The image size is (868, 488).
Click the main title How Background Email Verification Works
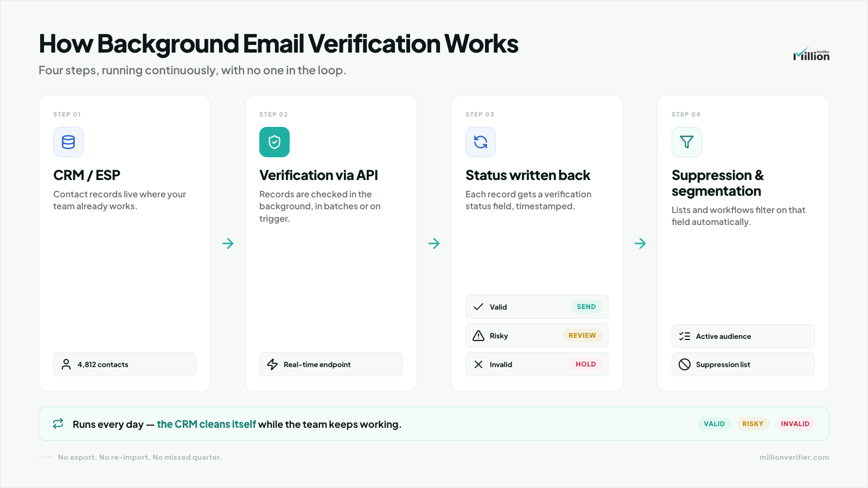[x=279, y=44]
